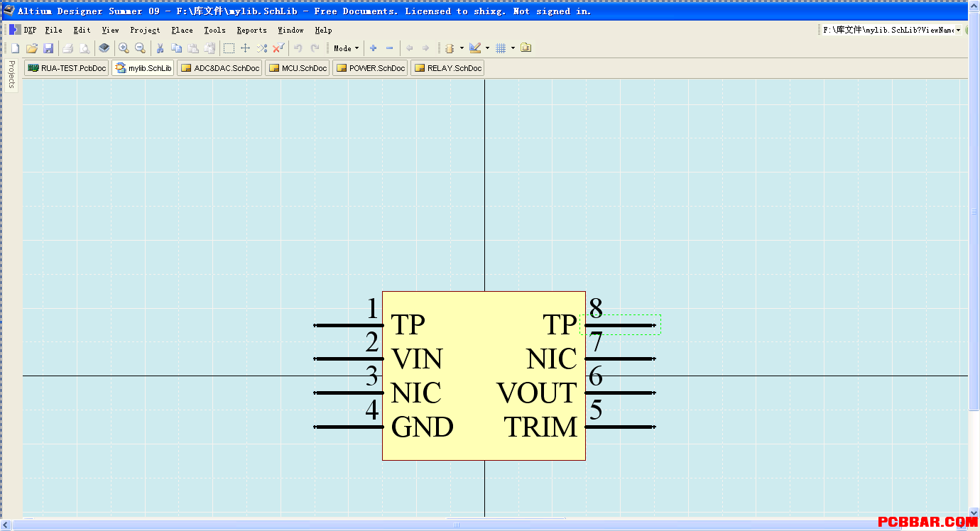The height and width of the screenshot is (531, 980).
Task: Open the Window menu
Action: pos(290,30)
